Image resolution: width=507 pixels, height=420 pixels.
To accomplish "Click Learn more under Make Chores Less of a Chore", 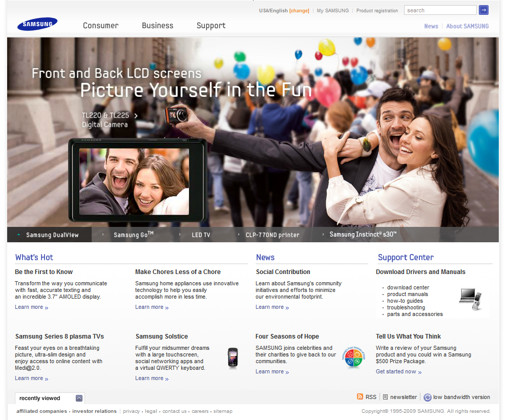I will point(152,307).
